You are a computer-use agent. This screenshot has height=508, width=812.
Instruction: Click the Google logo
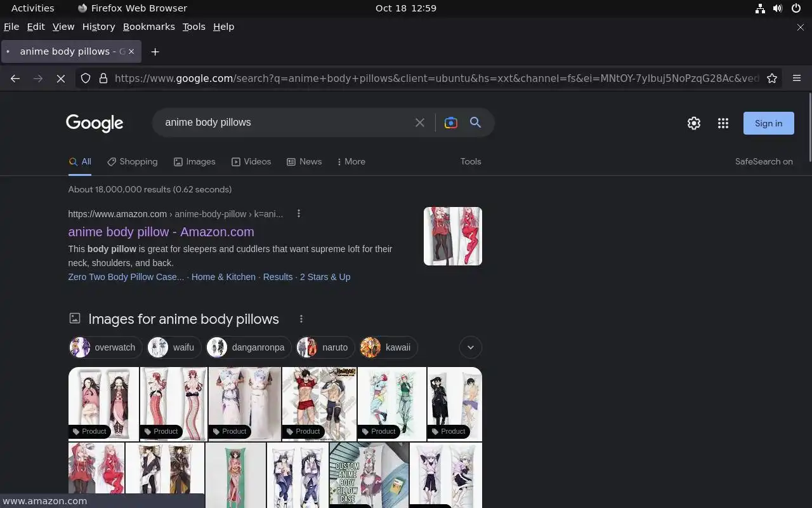click(95, 123)
